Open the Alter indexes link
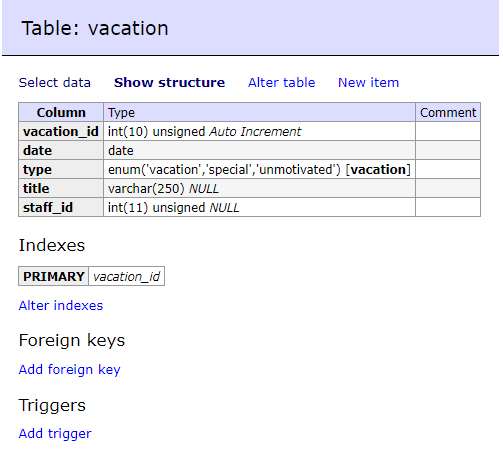This screenshot has height=455, width=503. click(61, 305)
